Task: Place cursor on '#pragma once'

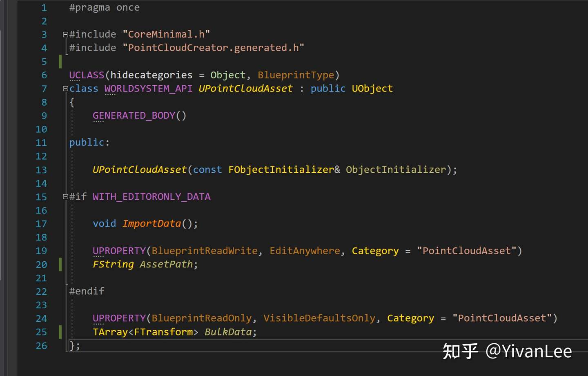Action: coord(105,8)
